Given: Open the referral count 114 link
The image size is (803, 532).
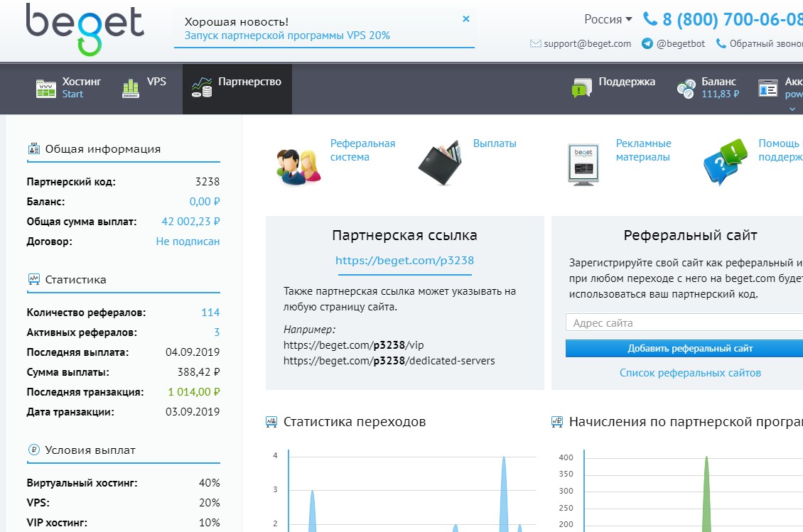Looking at the screenshot, I should coord(210,313).
